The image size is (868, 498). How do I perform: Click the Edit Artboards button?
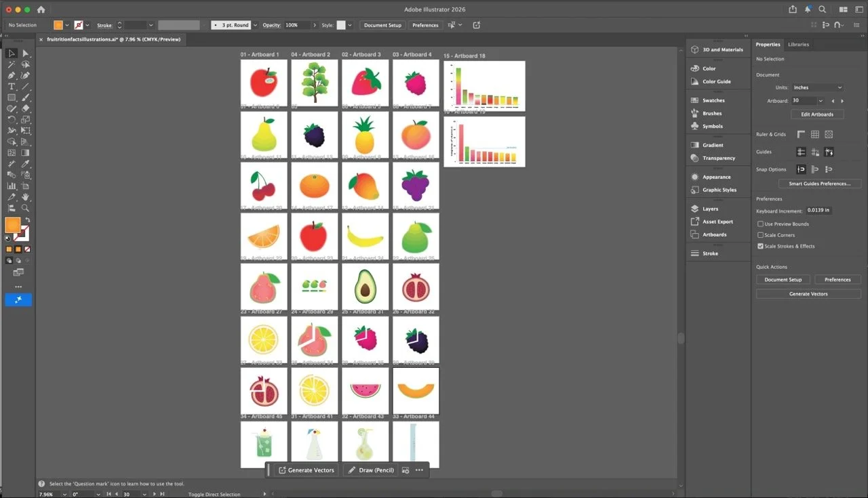click(x=817, y=114)
